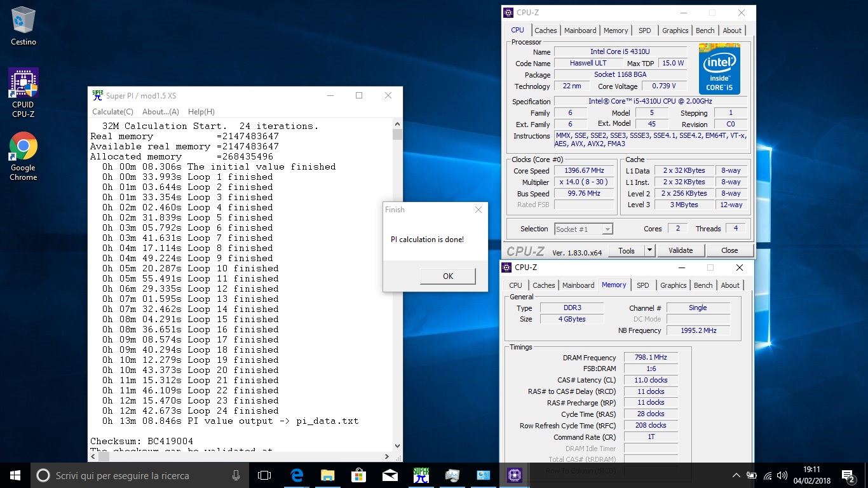
Task: Click the Core Voltage value 0.739 V
Action: (663, 86)
